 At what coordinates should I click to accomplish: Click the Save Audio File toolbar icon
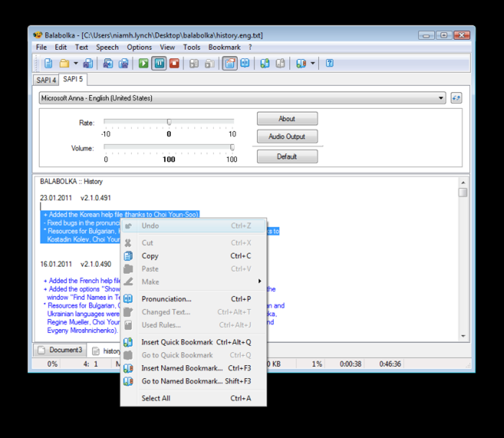coord(108,63)
